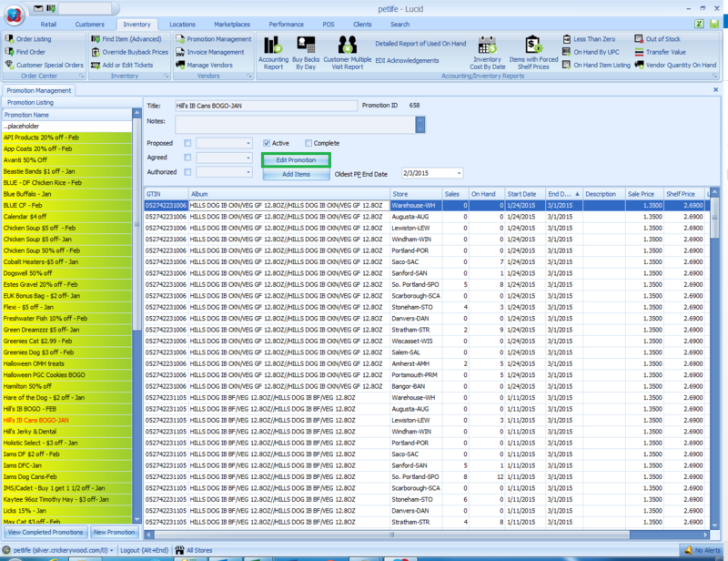Sort by End Date column header
Image resolution: width=728 pixels, height=561 pixels.
click(563, 194)
